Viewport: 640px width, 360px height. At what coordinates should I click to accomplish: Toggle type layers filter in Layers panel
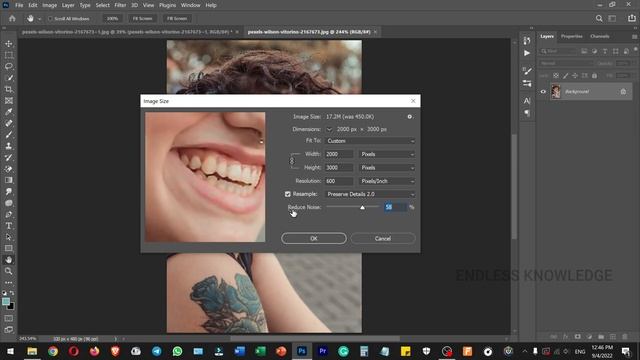click(605, 51)
